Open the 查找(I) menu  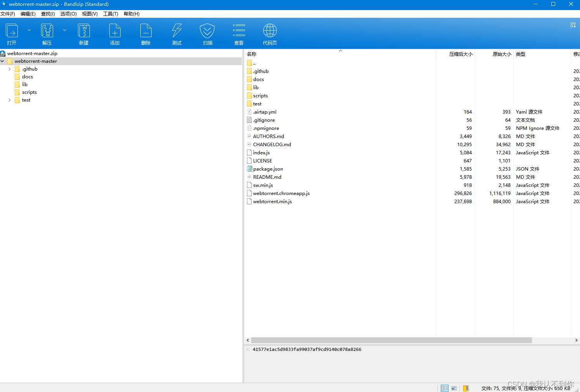(48, 14)
